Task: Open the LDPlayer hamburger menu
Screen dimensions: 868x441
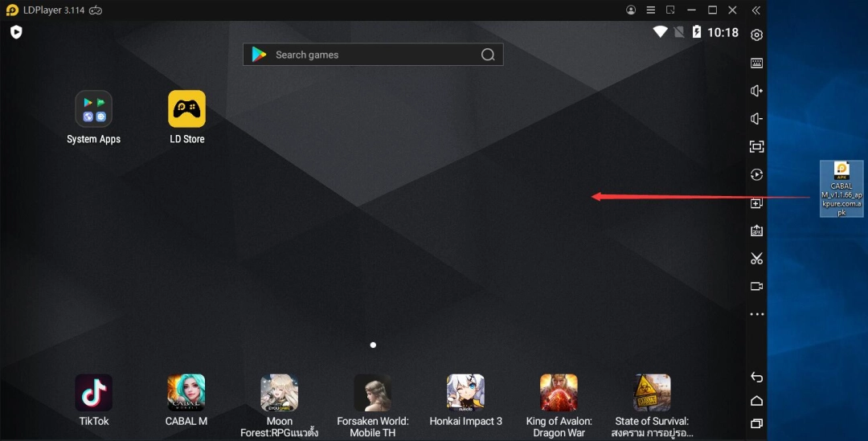Action: [x=650, y=10]
